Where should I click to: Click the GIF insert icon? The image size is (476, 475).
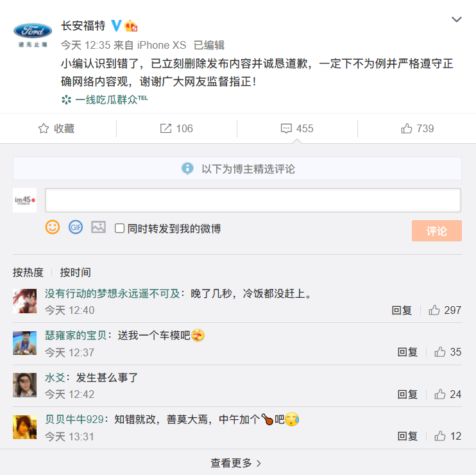pos(76,227)
